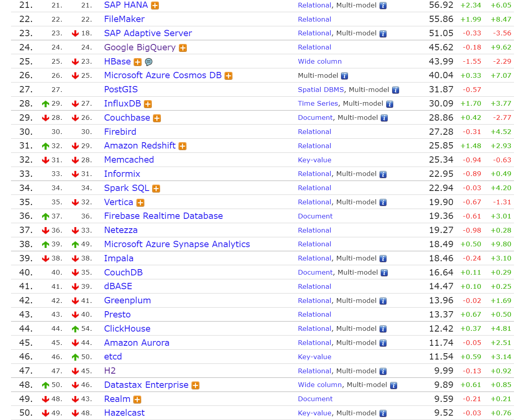Click the multi-model info icon for Amazon Aurora

coord(383,343)
